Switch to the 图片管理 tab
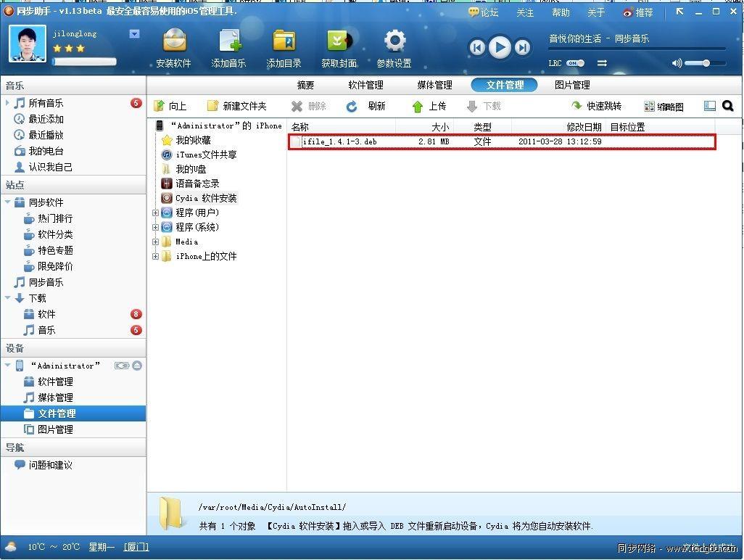Image resolution: width=744 pixels, height=560 pixels. tap(572, 85)
